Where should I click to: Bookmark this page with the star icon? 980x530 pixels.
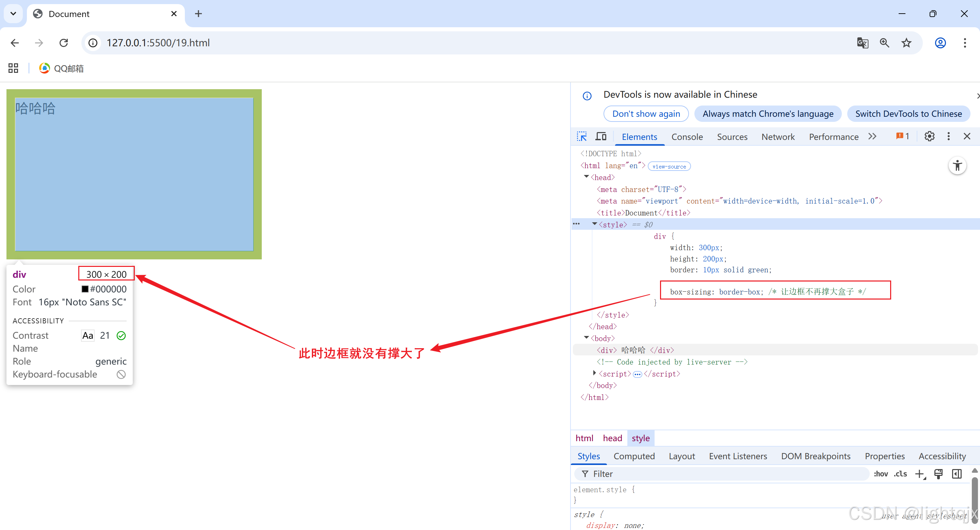coord(906,43)
